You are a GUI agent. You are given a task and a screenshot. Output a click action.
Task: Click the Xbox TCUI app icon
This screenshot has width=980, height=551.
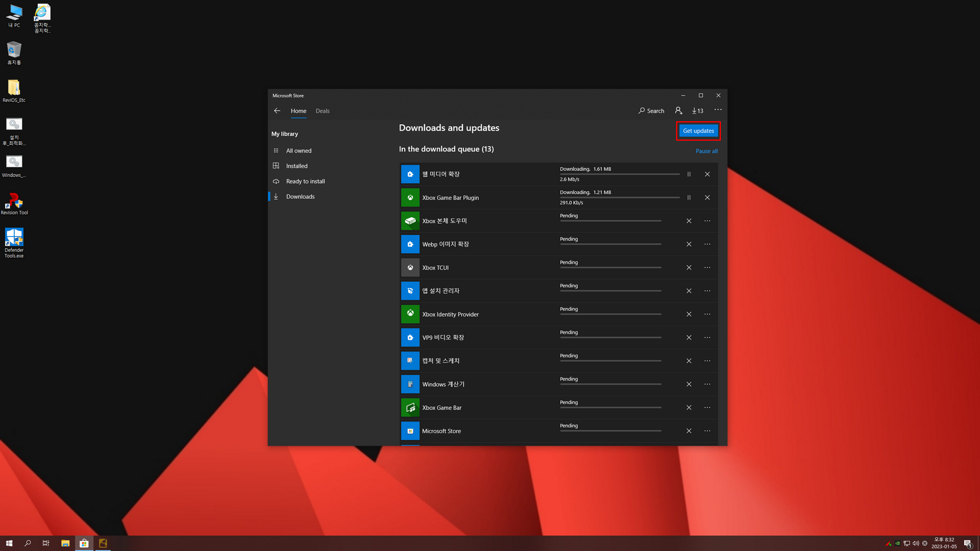point(410,268)
